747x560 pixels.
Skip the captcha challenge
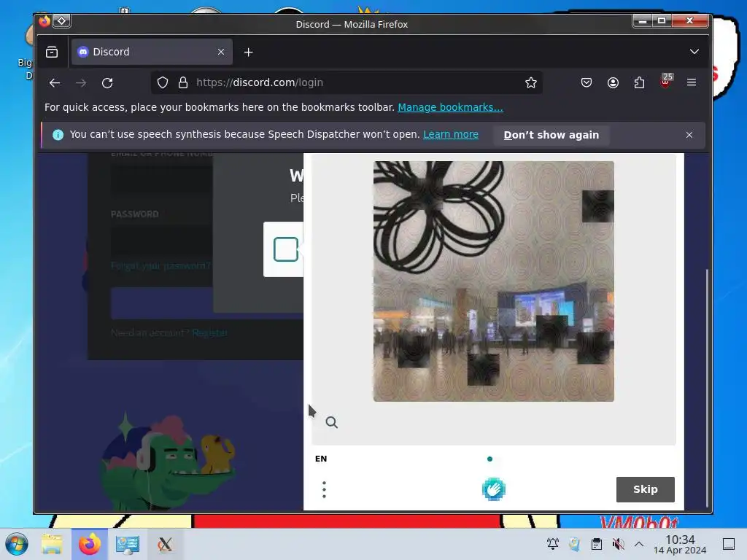(645, 489)
